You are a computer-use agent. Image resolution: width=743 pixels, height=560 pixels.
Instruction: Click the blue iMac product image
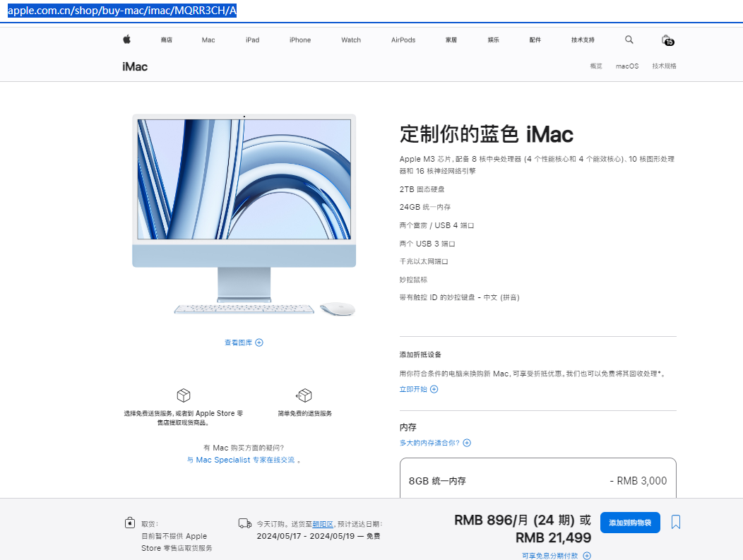point(244,215)
